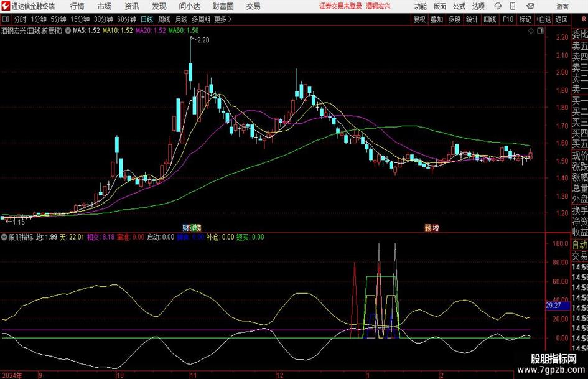Expand the 股朋指标 sub-indicator dropdown
Screen dimensions: 588x379
point(4,237)
